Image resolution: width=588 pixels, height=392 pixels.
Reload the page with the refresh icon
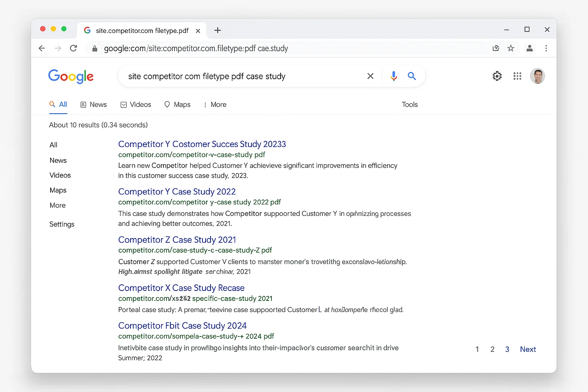(x=73, y=48)
